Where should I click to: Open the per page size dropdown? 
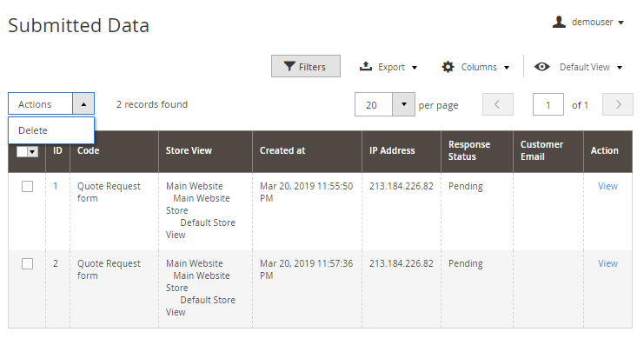[403, 104]
